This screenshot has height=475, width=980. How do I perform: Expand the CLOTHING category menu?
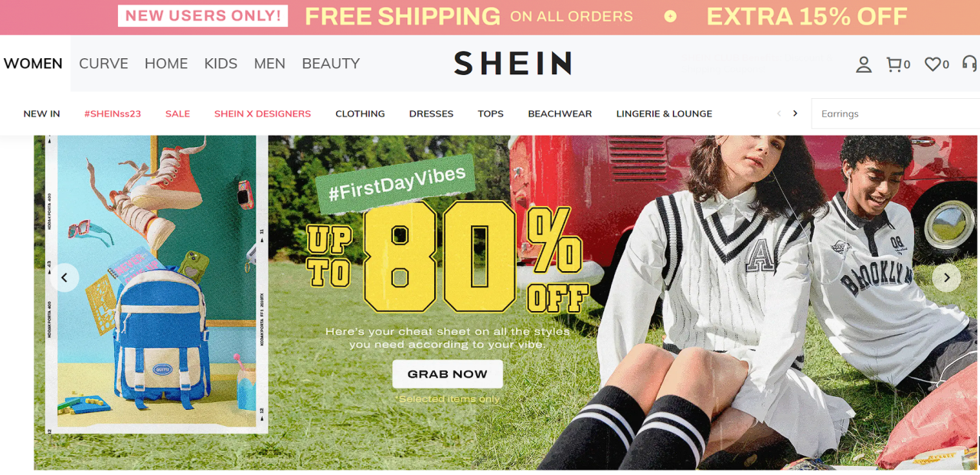pos(360,113)
